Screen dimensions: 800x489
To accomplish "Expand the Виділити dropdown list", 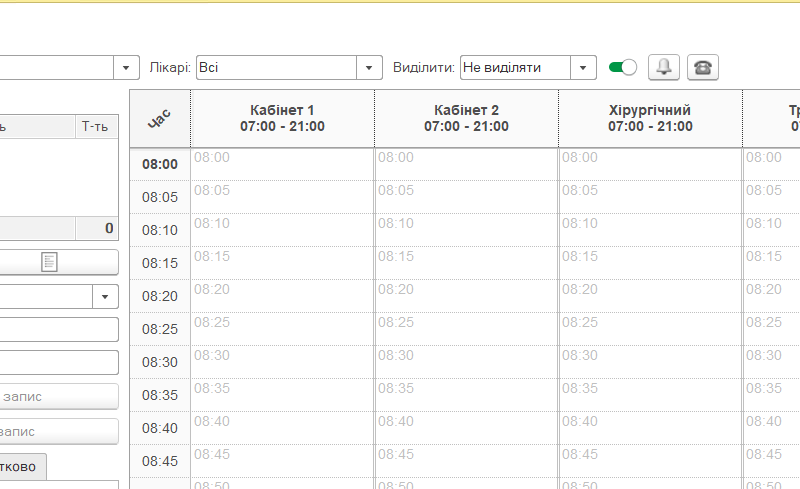I will point(585,67).
